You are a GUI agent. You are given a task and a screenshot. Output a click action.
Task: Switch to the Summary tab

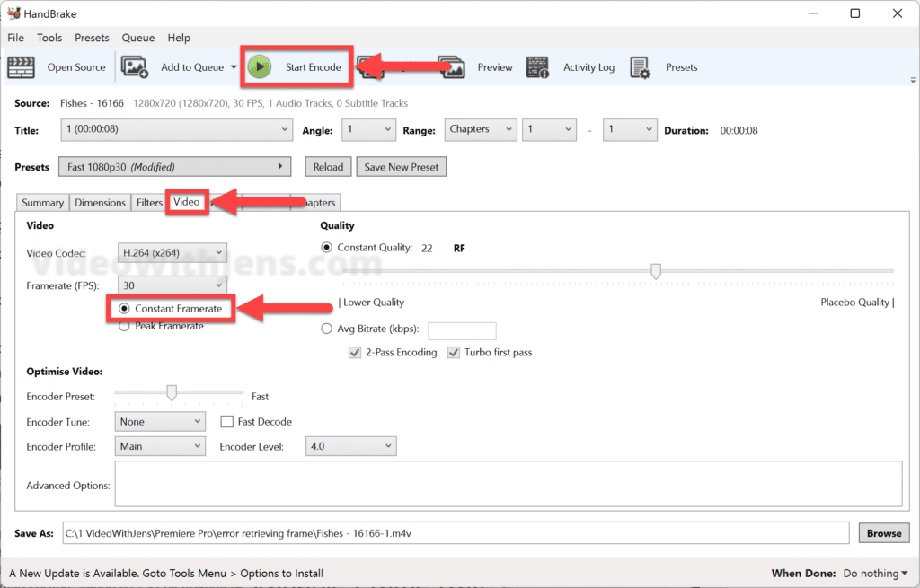(43, 202)
